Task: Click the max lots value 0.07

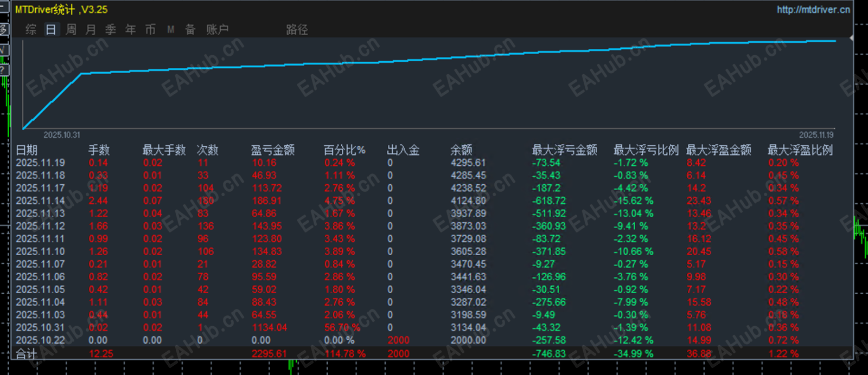Action: point(152,201)
